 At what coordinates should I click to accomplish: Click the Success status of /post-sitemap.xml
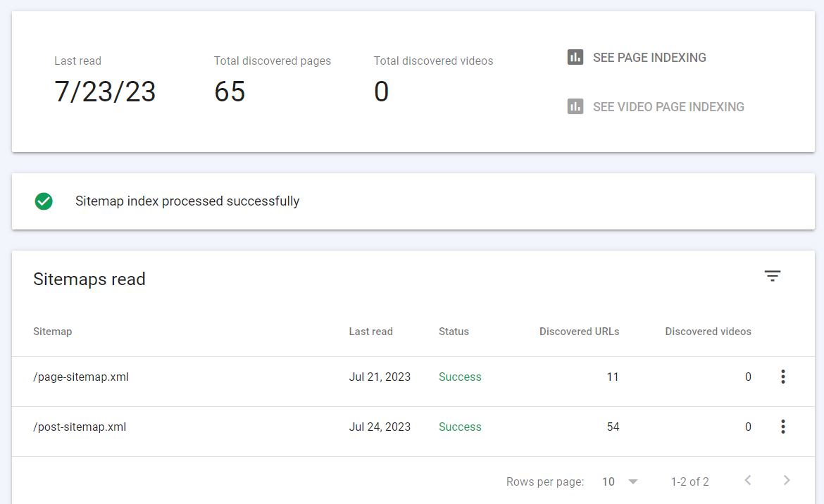click(460, 427)
